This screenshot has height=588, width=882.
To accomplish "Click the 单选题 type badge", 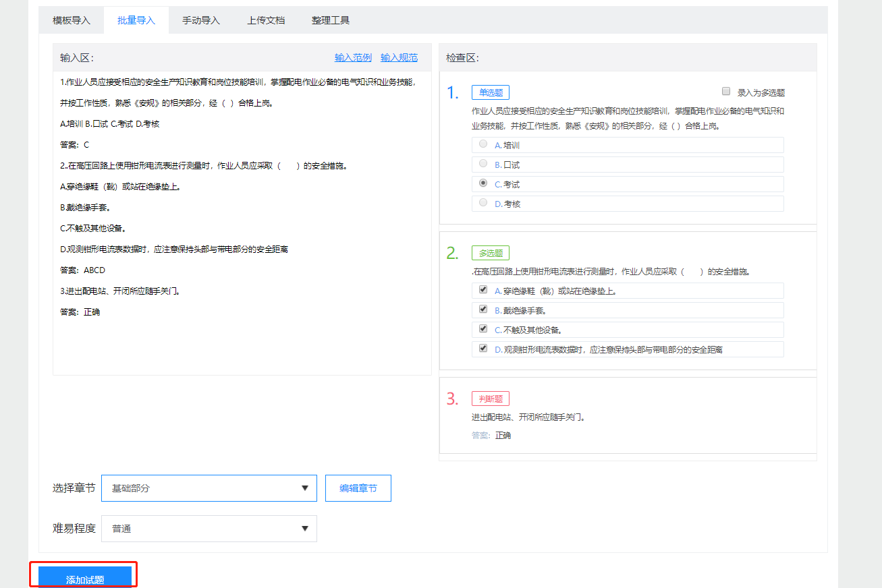I will (x=491, y=92).
